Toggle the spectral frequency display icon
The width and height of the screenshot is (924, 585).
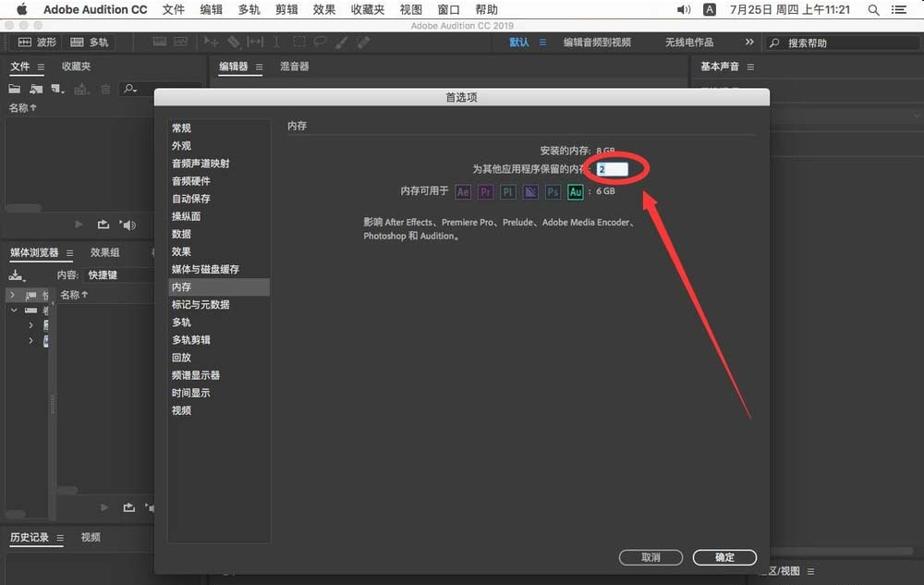160,42
